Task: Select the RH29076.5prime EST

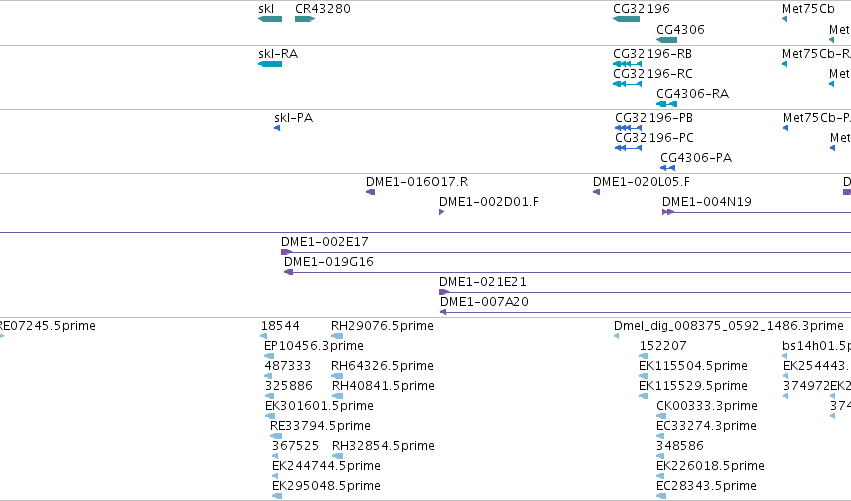Action: [337, 337]
